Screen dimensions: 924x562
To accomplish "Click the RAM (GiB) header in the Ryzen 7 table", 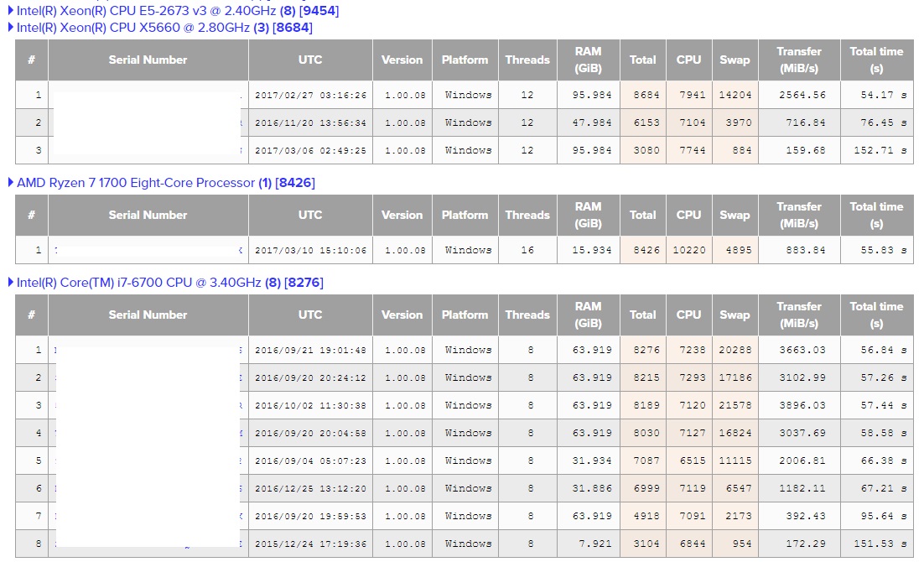I will point(588,216).
